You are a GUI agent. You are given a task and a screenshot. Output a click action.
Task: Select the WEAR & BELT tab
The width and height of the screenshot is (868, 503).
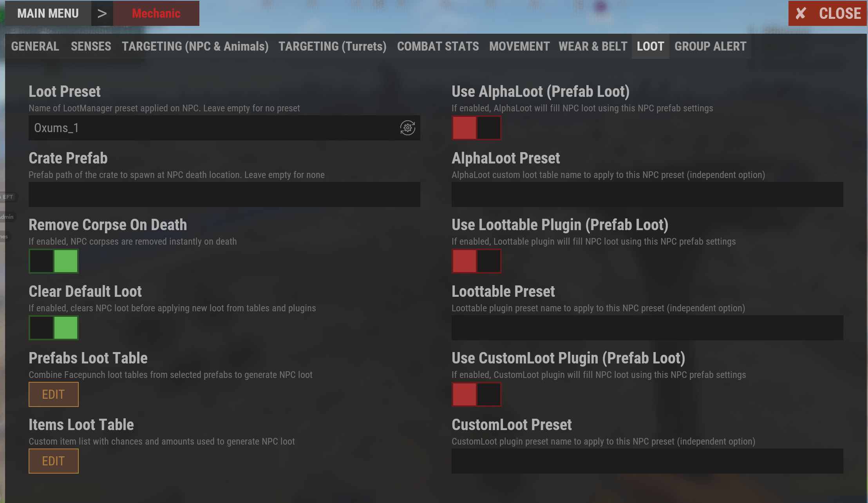(x=593, y=46)
